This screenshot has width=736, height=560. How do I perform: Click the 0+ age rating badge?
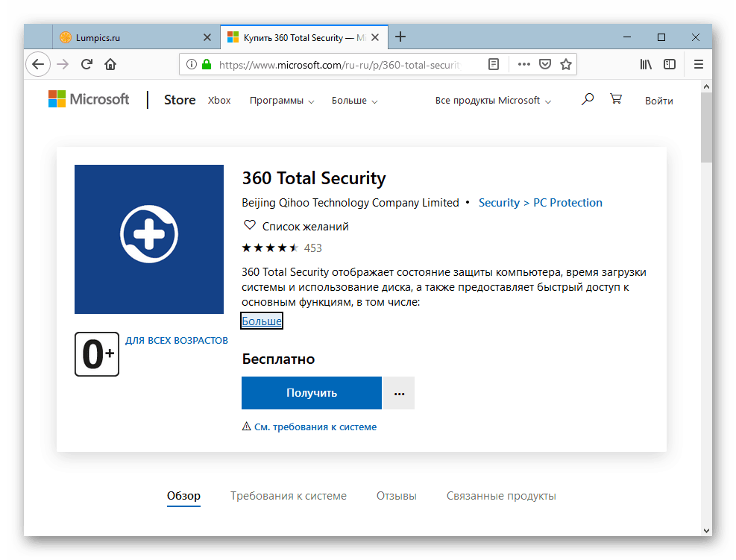pos(97,354)
